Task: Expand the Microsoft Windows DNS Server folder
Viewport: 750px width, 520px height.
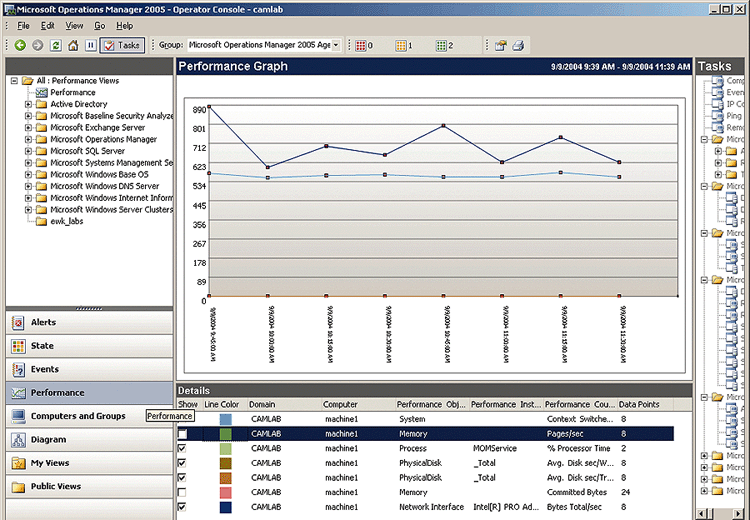Action: pyautogui.click(x=28, y=186)
